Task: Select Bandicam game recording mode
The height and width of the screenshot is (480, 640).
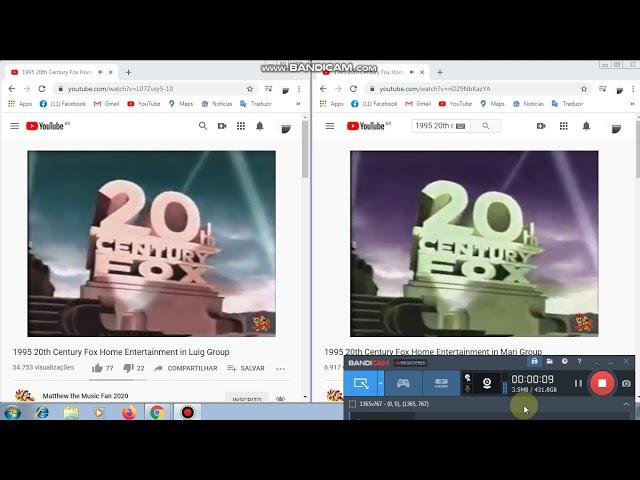Action: (403, 383)
